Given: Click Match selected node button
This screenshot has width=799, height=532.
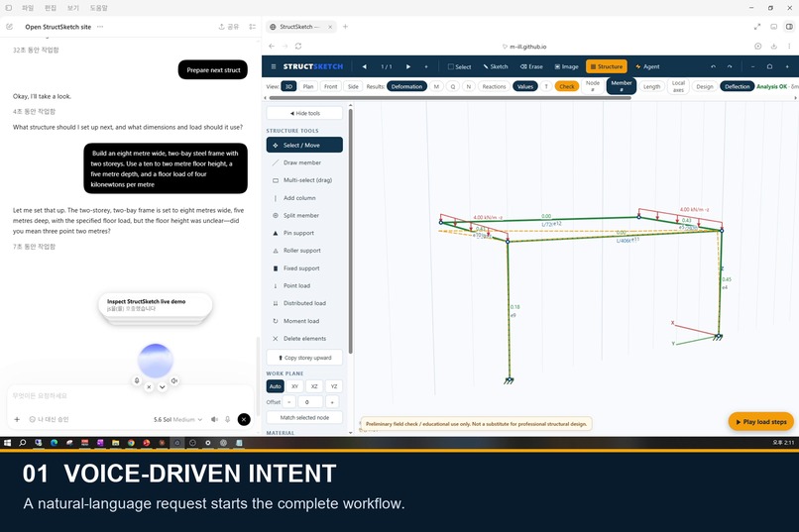Looking at the screenshot, I should [304, 417].
